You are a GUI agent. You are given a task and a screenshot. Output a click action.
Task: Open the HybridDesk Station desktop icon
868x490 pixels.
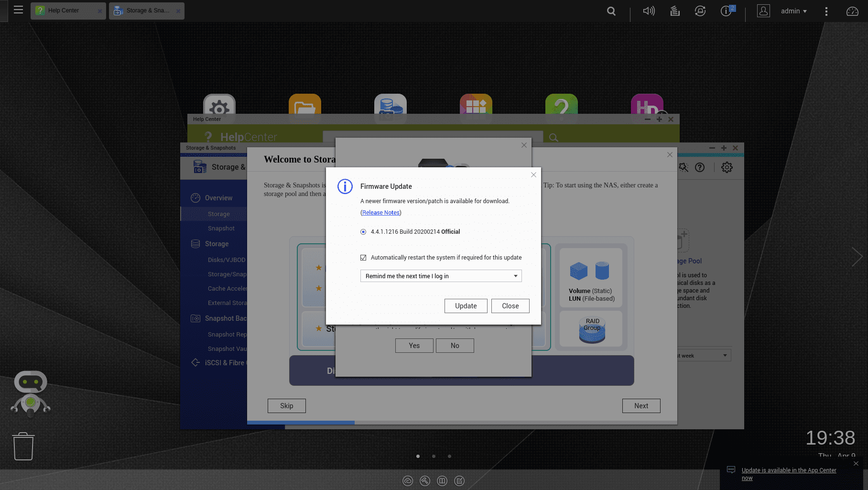click(647, 104)
